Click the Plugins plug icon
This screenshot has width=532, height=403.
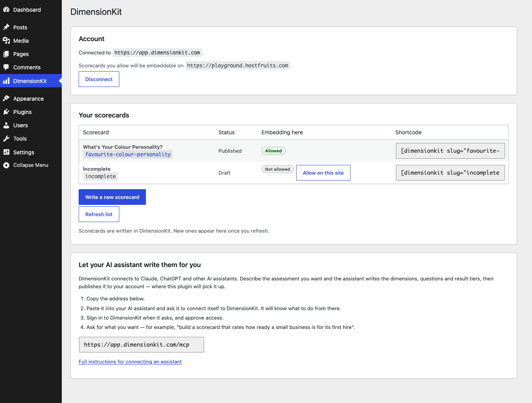pos(6,112)
